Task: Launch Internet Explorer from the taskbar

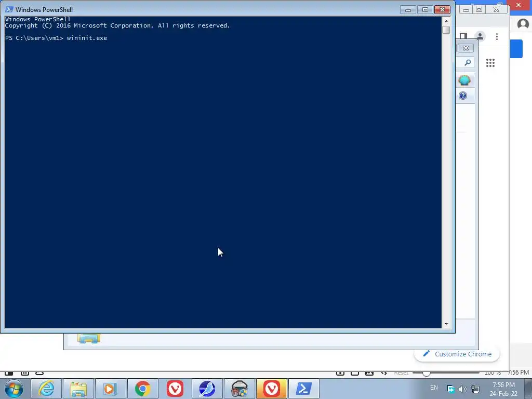Action: click(x=46, y=389)
